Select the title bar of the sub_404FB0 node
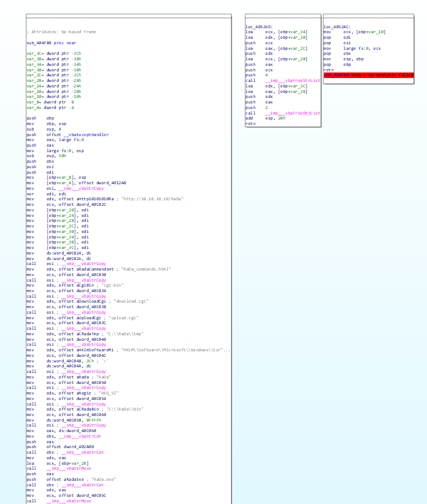This screenshot has width=427, height=504. [x=128, y=15]
